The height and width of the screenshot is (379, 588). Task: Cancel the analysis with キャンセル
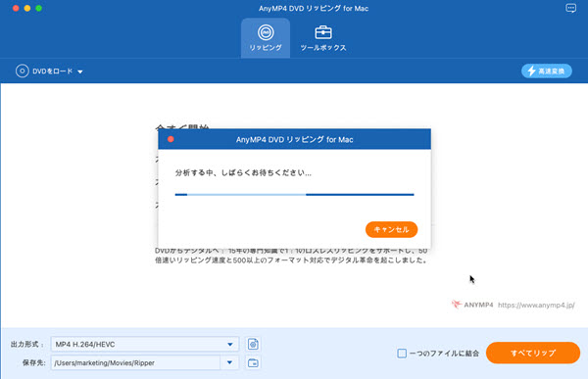click(x=391, y=229)
